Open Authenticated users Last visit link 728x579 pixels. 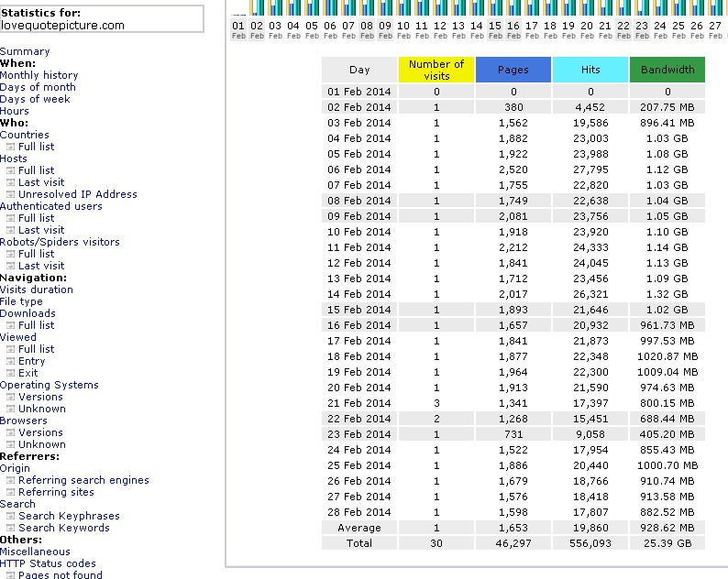[41, 230]
